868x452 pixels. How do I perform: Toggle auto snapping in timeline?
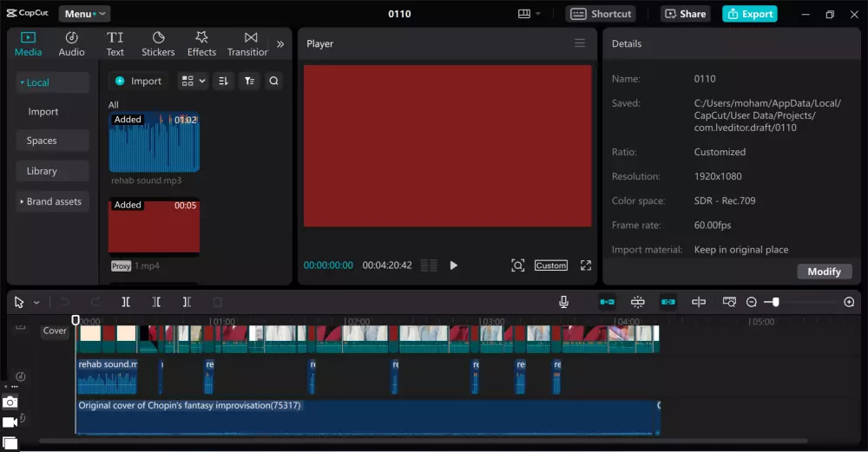point(638,302)
